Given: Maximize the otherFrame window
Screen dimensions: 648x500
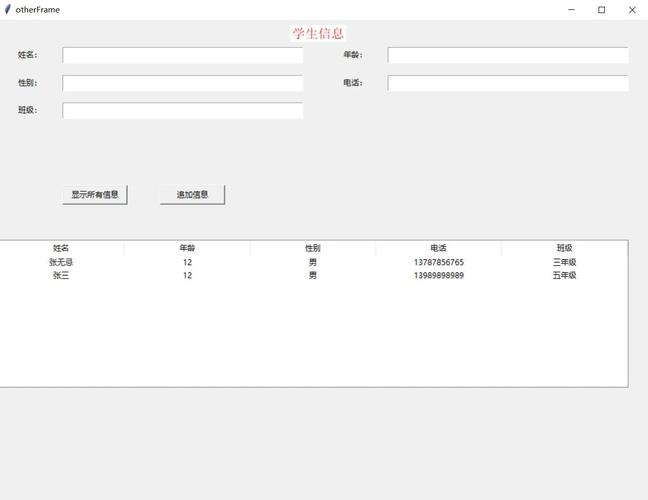Looking at the screenshot, I should (601, 9).
